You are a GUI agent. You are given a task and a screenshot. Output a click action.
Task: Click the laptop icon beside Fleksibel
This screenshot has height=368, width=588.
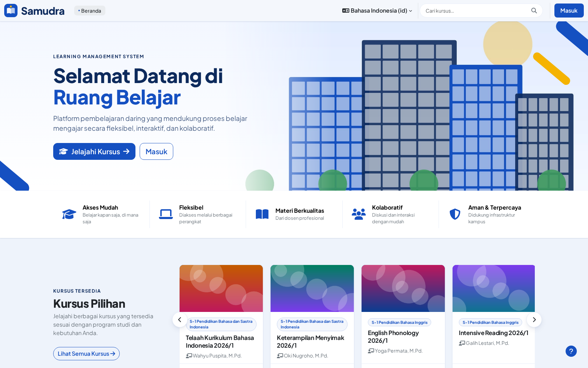pos(166,214)
